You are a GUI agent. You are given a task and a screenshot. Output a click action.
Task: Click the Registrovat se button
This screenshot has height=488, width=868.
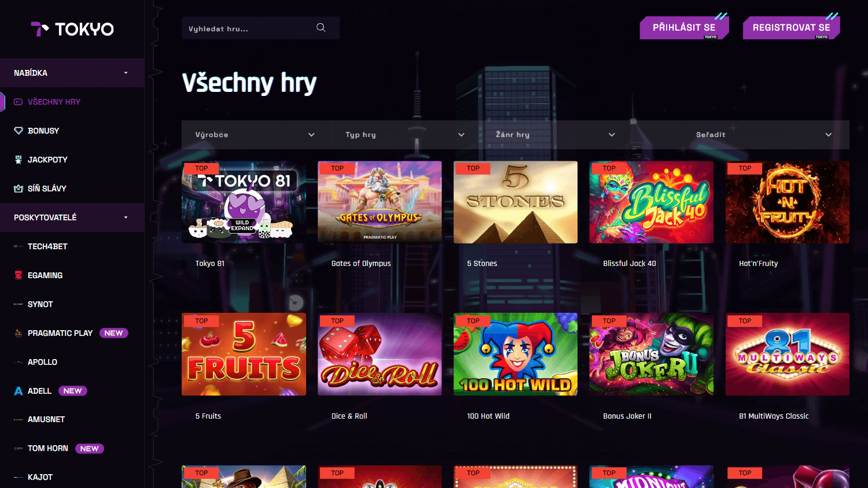pos(791,28)
